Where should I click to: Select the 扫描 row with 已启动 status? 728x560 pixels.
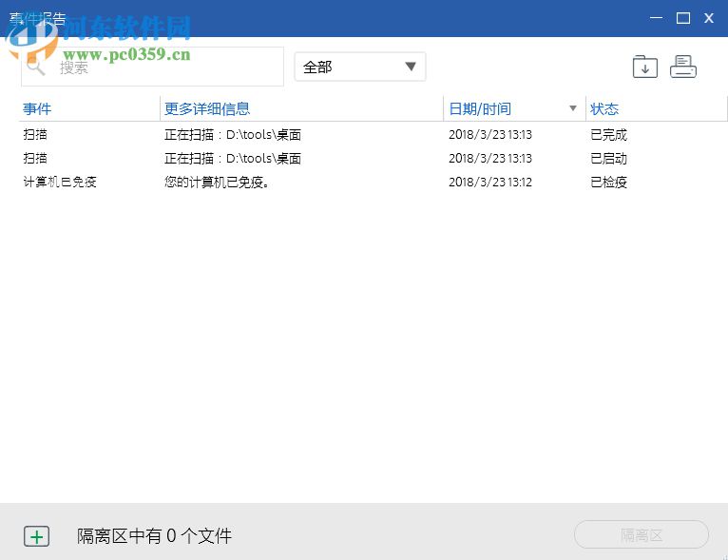373,159
